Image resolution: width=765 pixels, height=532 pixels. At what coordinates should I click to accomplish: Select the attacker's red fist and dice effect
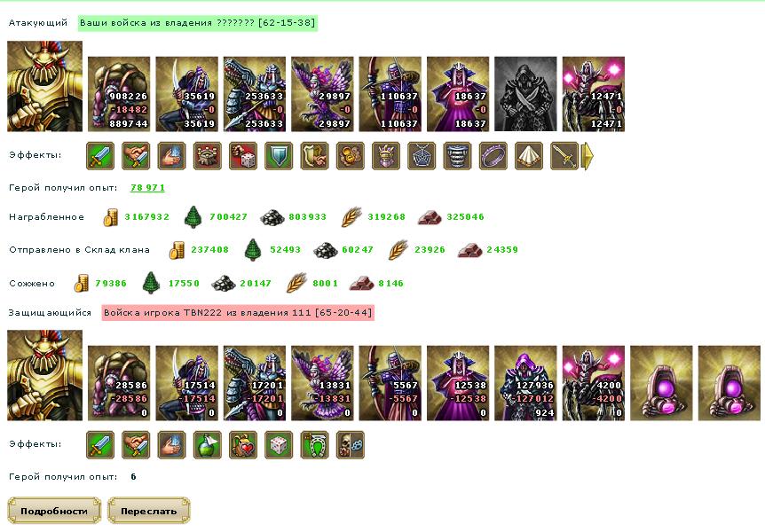click(243, 156)
